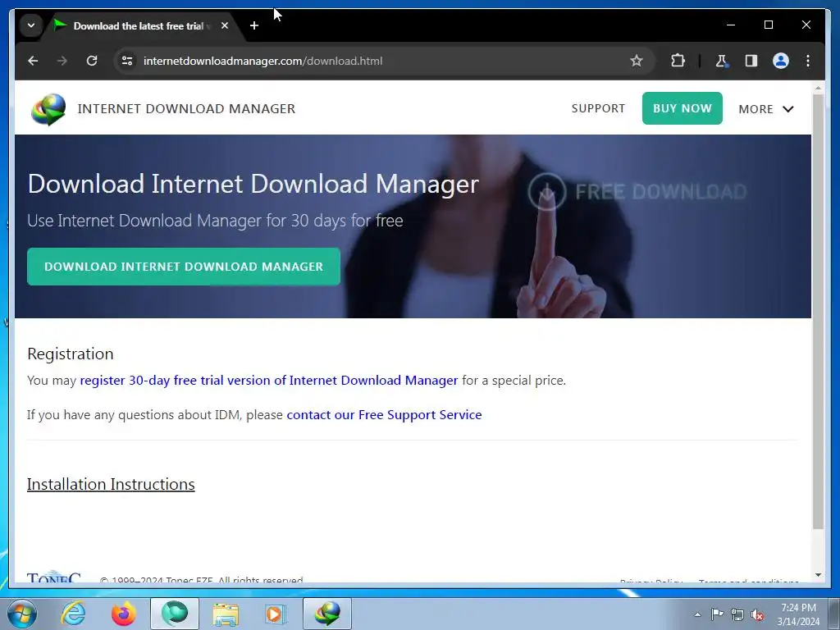Reload the current page

[92, 61]
